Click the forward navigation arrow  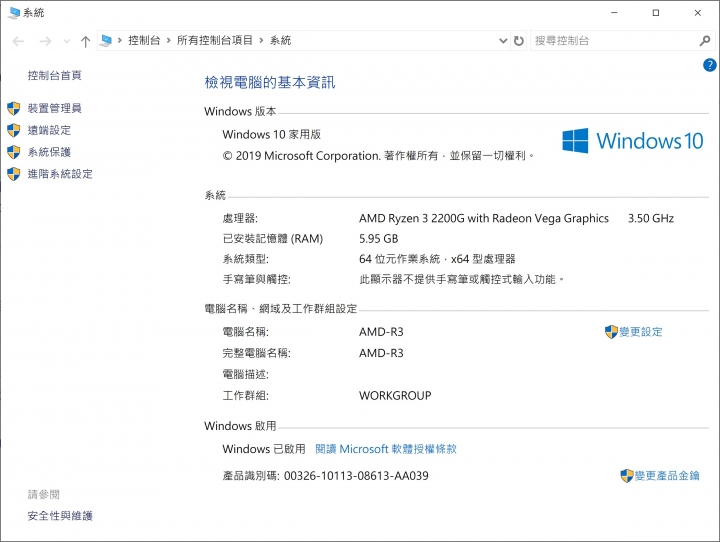[45, 41]
